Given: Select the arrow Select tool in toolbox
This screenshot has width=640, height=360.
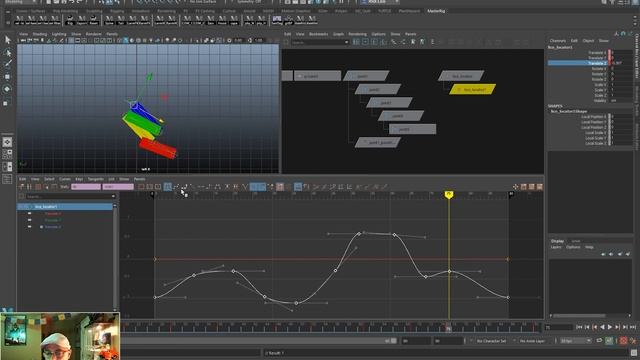Looking at the screenshot, I should (7, 40).
